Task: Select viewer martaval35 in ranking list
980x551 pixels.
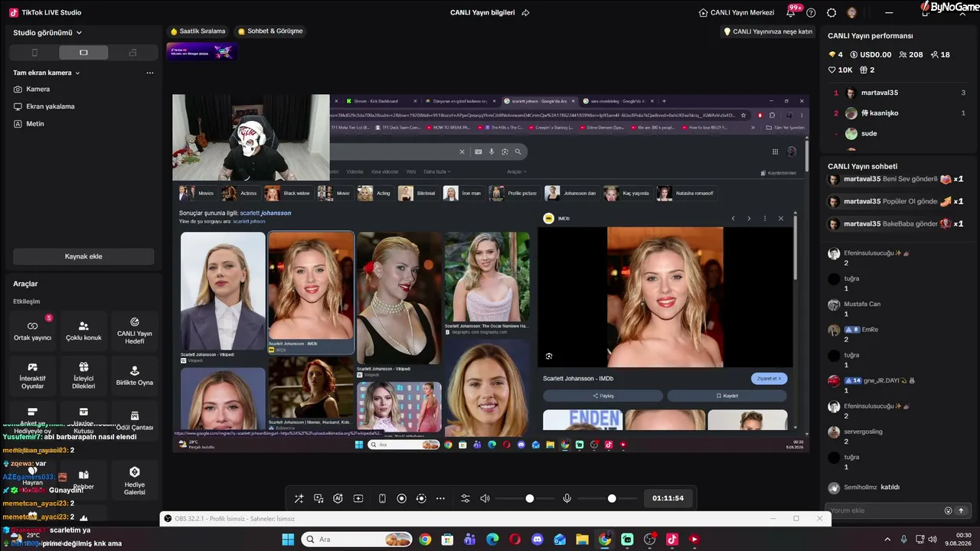Action: pyautogui.click(x=899, y=93)
